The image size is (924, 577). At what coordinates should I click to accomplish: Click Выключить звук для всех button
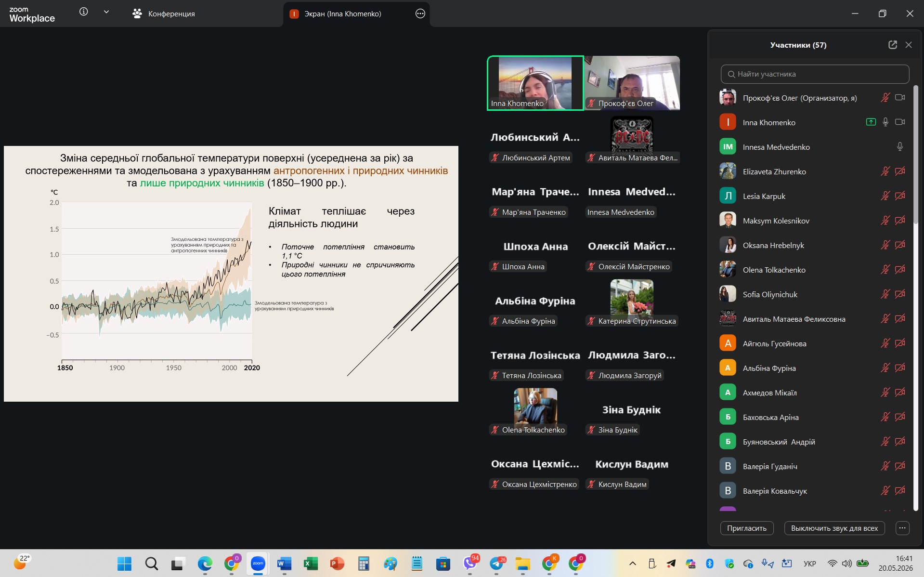click(834, 528)
